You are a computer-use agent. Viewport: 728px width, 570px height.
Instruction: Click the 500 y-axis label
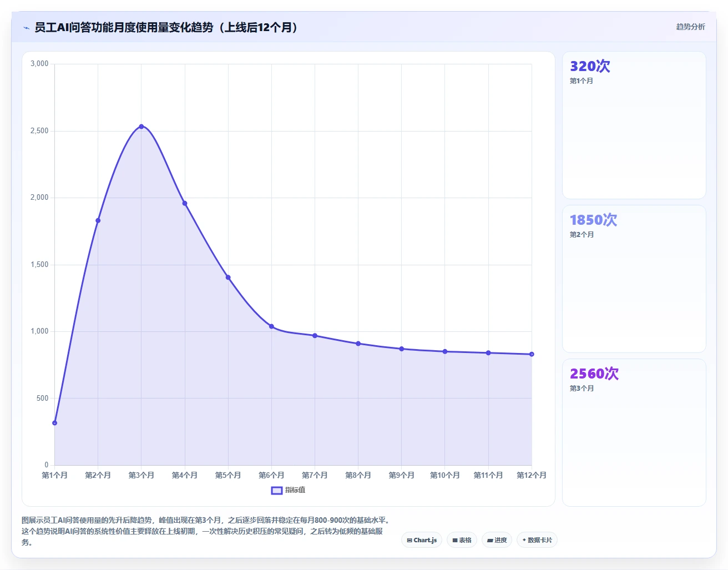coord(43,399)
